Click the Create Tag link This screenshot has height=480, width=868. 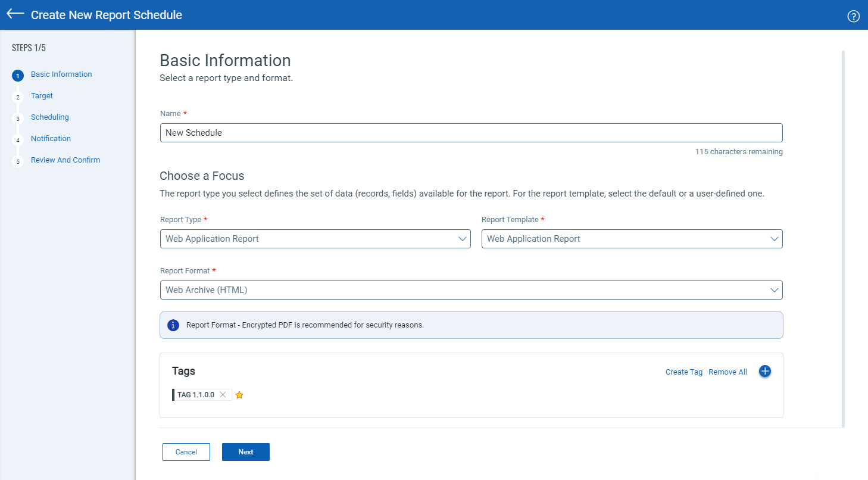pos(683,372)
